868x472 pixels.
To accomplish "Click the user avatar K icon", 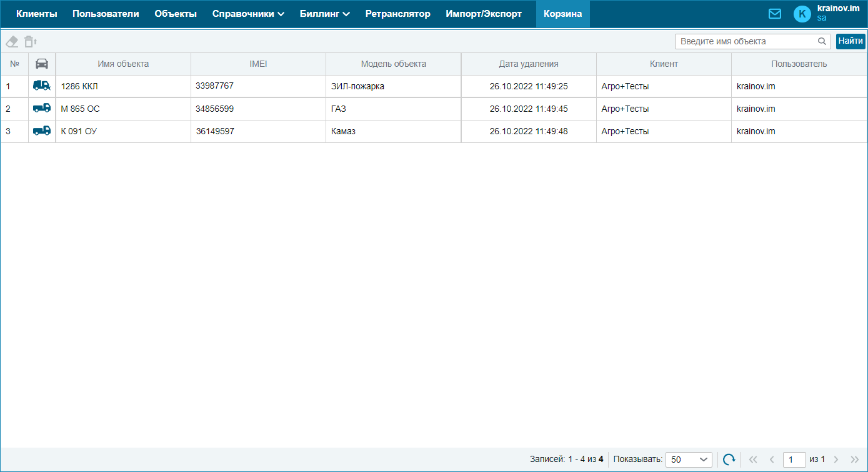I will 802,14.
